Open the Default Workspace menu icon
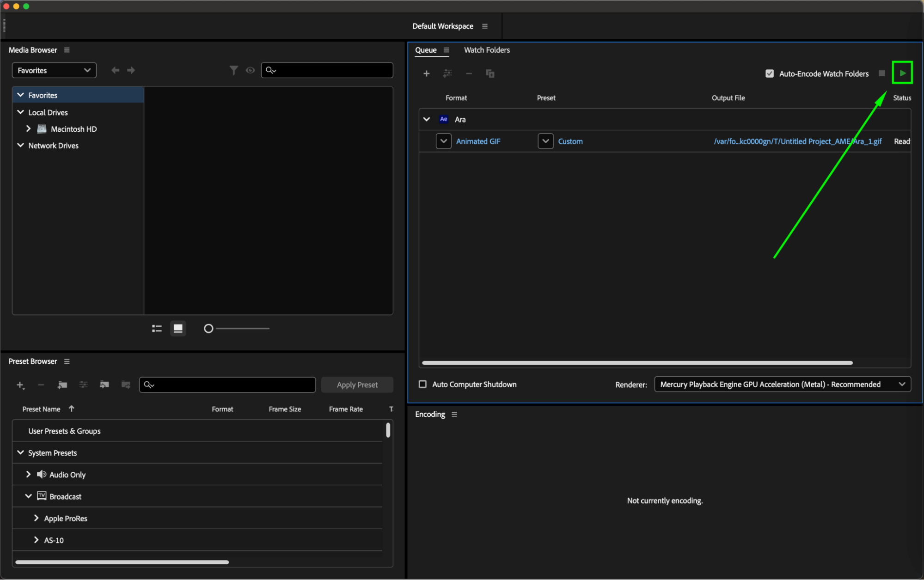The image size is (924, 580). (x=485, y=26)
